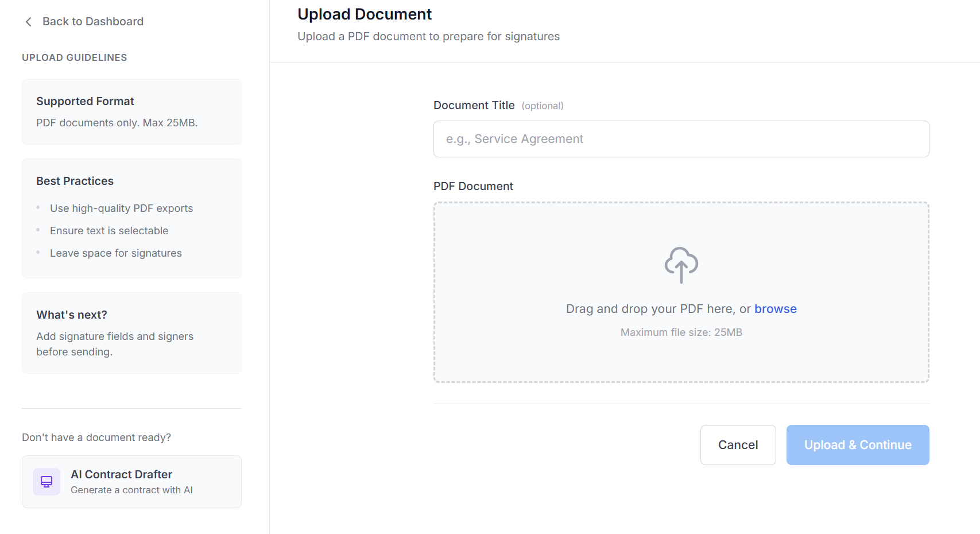Click the PDF Document label
Viewport: 980px width, 534px height.
tap(473, 186)
